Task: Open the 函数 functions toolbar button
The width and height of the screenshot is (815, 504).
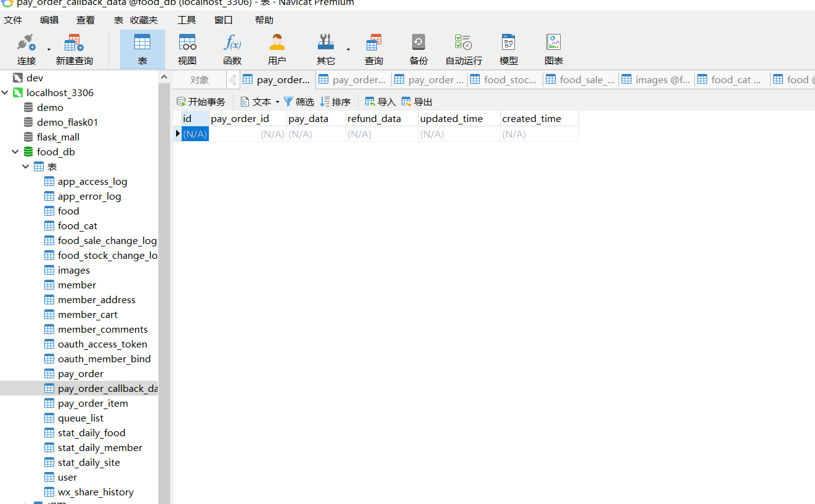Action: 232,49
